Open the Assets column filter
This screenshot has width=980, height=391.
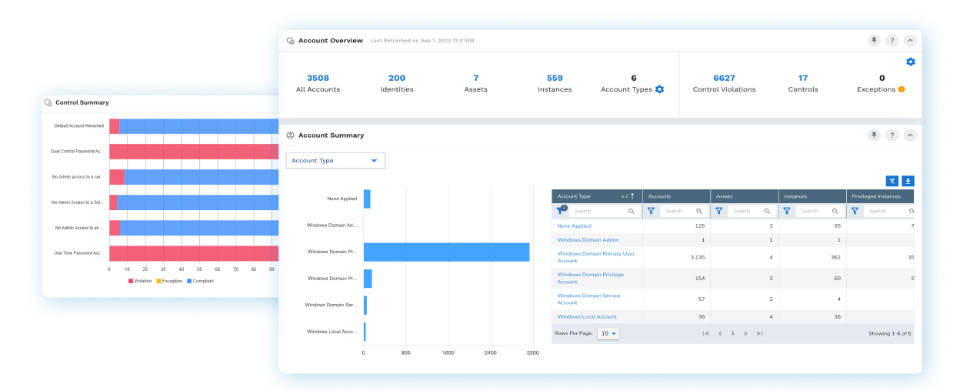point(718,210)
